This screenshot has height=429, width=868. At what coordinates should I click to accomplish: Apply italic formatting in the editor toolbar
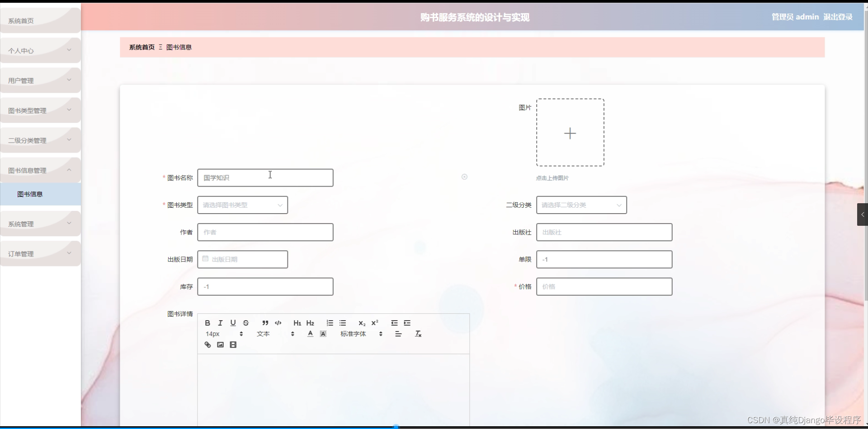click(x=220, y=322)
